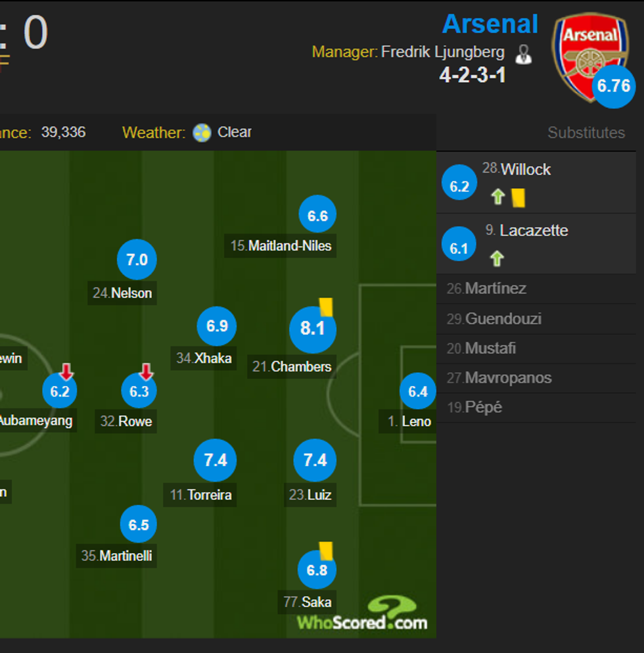This screenshot has height=653, width=644.
Task: Click the Clear weather icon
Action: pos(202,133)
